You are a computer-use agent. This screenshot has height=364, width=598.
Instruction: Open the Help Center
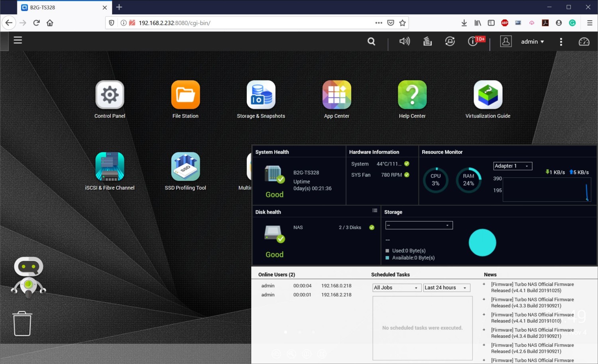click(412, 95)
